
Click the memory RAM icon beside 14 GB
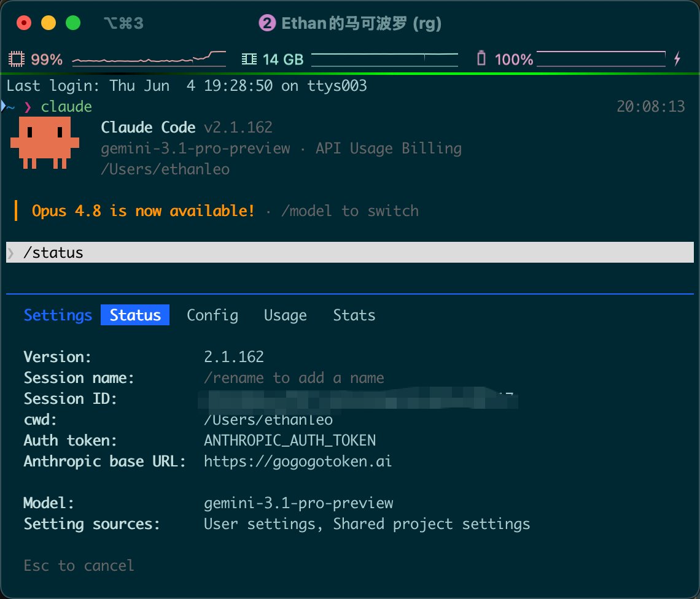coord(249,59)
